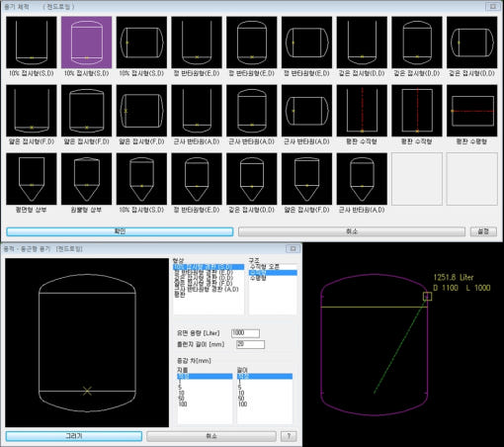This screenshot has width=504, height=447.
Task: Open help with the ? button
Action: tap(289, 436)
